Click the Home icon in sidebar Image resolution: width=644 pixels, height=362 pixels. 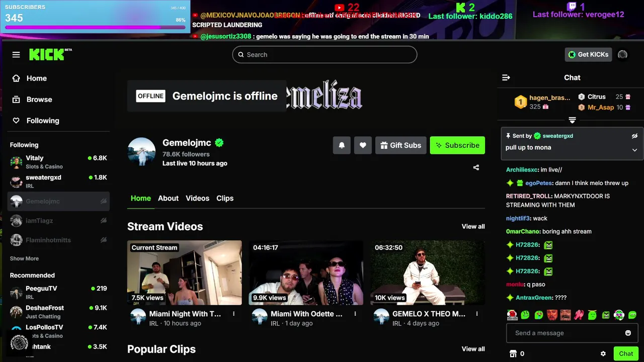16,78
